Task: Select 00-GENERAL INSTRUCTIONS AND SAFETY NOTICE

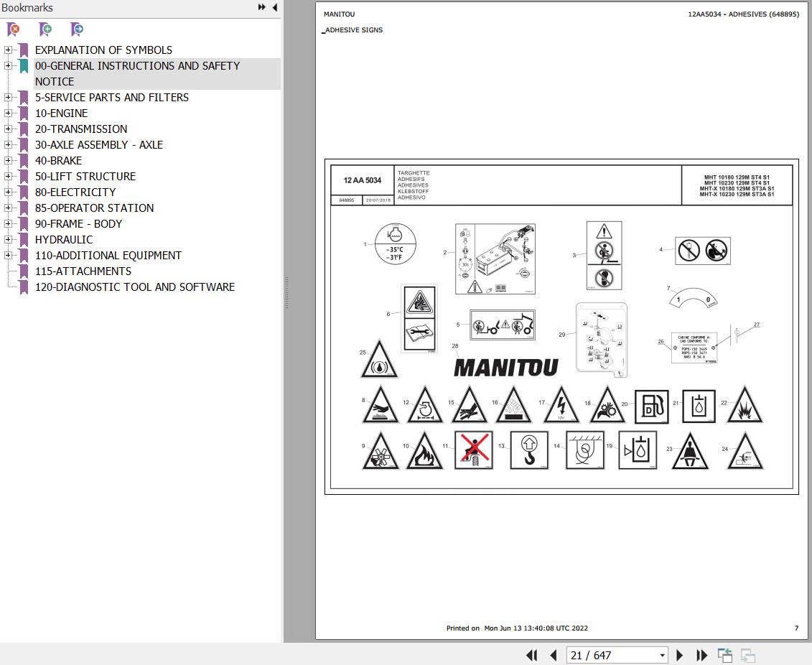Action: point(137,73)
